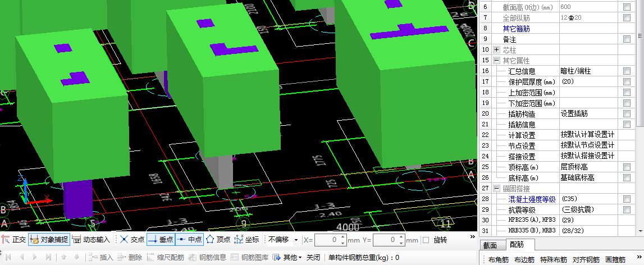Toggle 坐标 coordinate snap

tap(246, 240)
